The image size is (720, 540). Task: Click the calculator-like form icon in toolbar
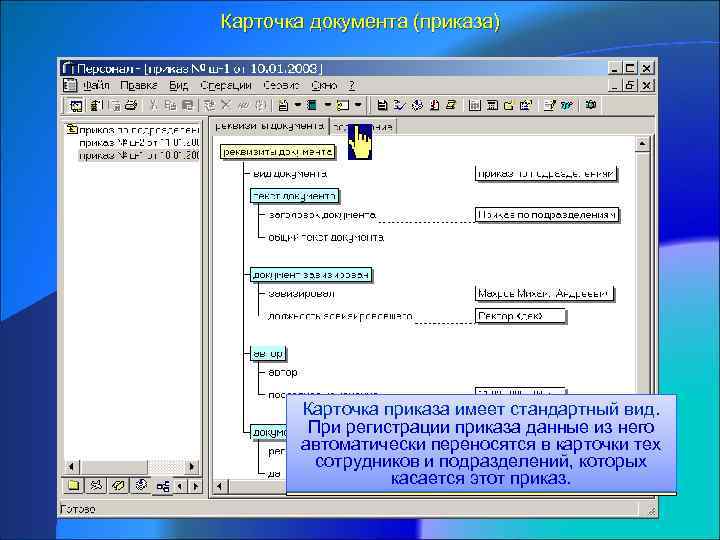(492, 106)
